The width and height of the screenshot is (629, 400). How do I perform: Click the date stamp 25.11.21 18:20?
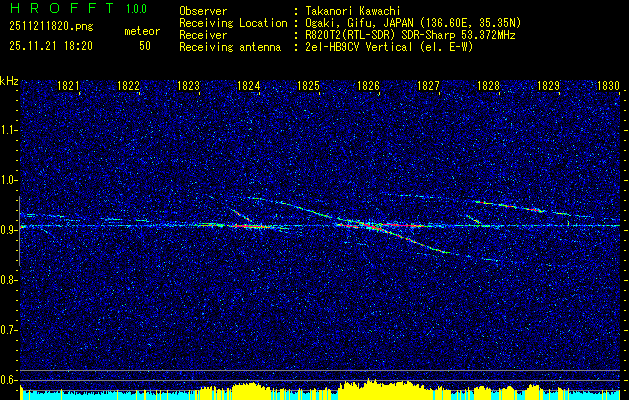51,46
